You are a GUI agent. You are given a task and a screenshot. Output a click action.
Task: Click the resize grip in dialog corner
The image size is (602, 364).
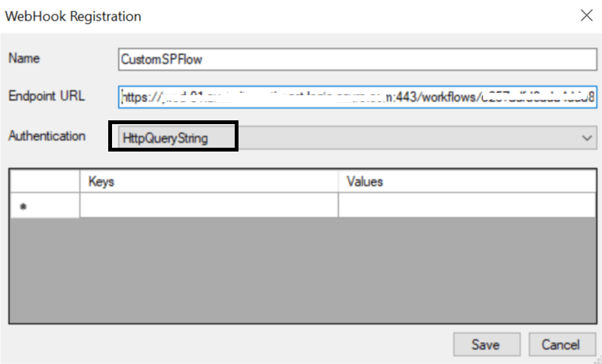(597, 359)
